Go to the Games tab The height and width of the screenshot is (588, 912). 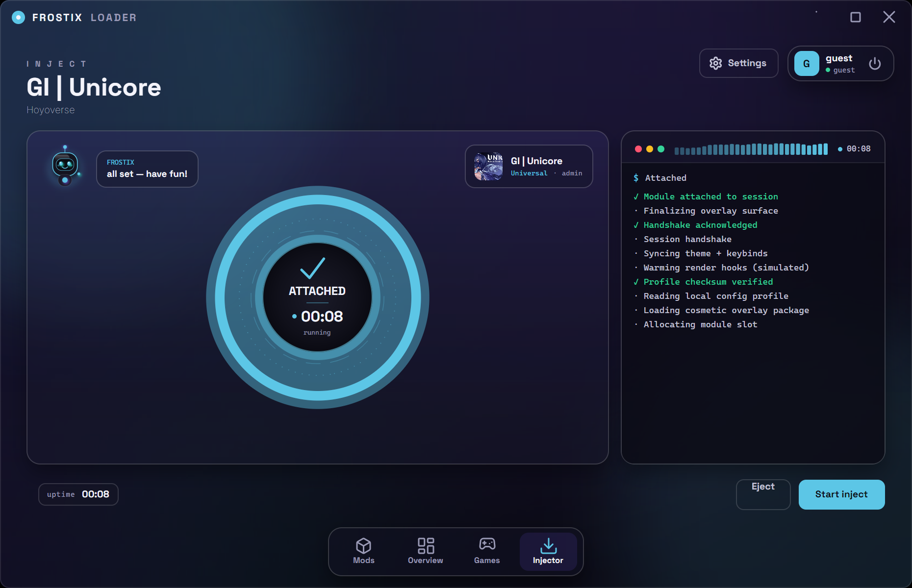[x=487, y=551]
